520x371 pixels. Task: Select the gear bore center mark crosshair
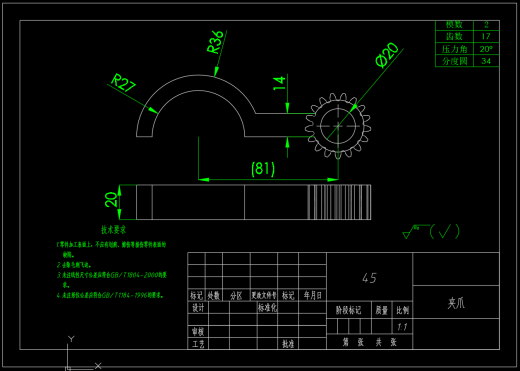pos(338,126)
